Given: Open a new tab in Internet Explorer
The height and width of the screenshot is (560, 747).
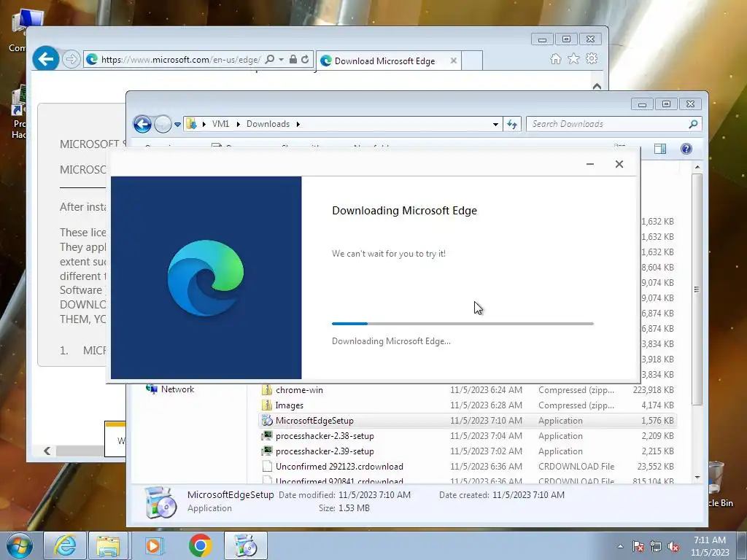Looking at the screenshot, I should tap(472, 61).
